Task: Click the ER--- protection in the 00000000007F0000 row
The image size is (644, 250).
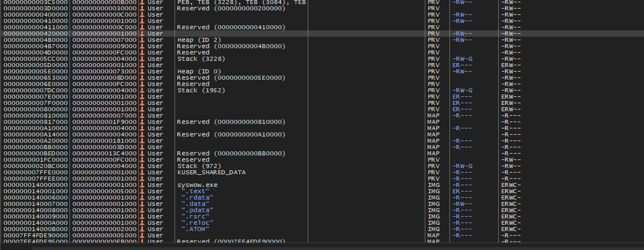Action: 462,103
